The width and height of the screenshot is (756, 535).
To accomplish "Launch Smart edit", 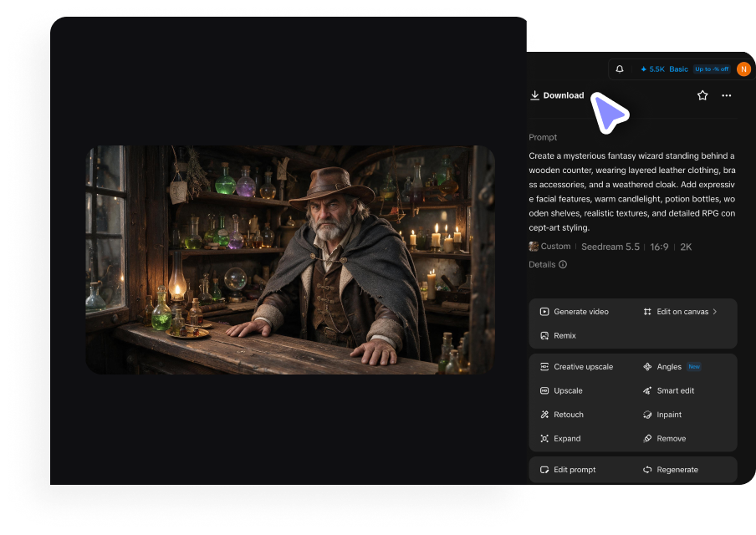I will tap(668, 390).
